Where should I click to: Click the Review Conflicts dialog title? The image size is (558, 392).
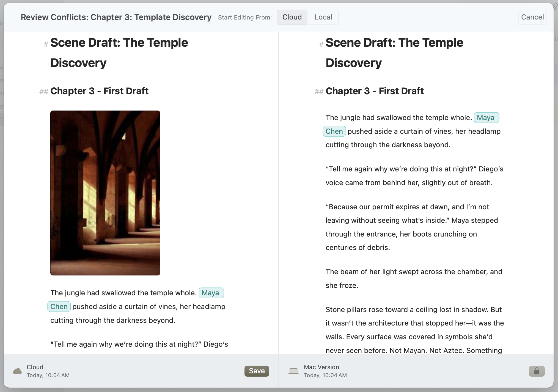tap(116, 17)
